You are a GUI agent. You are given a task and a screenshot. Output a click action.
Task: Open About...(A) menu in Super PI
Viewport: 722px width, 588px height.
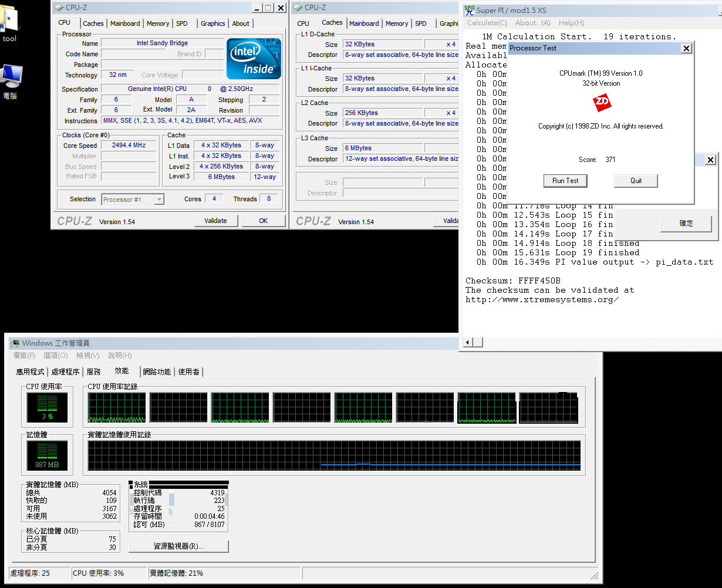[532, 23]
